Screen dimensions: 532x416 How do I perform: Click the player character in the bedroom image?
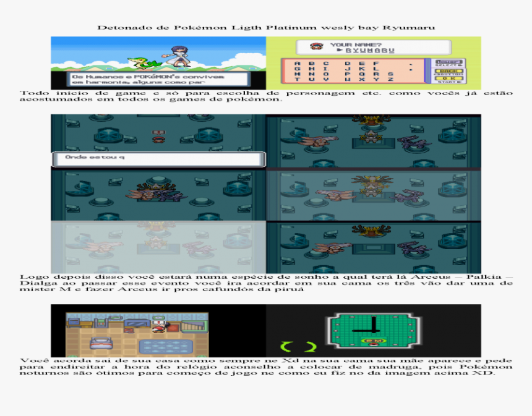click(159, 326)
